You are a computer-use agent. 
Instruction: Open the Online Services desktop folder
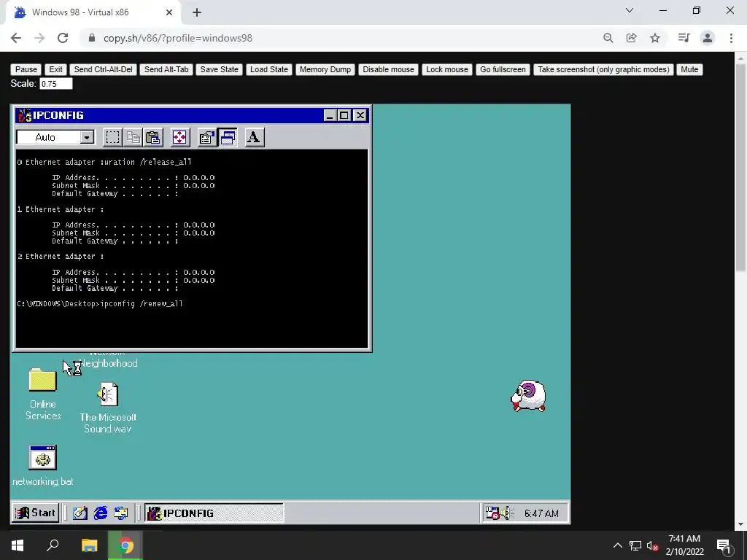[x=43, y=394]
